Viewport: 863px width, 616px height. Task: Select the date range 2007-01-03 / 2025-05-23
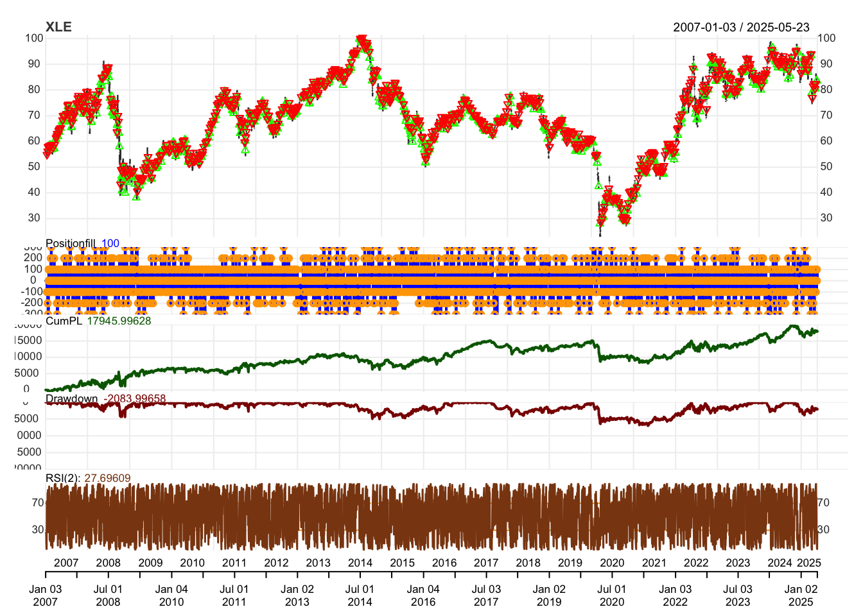[741, 27]
